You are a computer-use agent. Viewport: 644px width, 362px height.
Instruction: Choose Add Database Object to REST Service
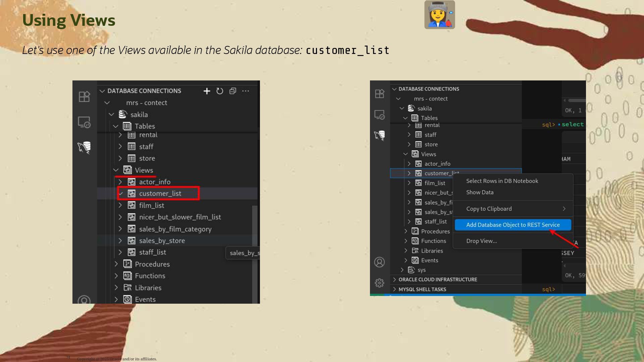pyautogui.click(x=513, y=225)
